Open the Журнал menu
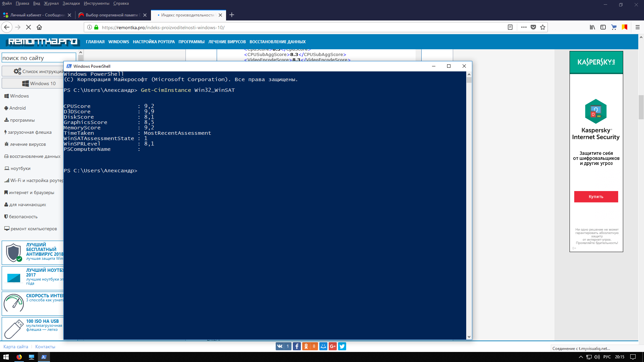This screenshot has width=644, height=362. pyautogui.click(x=51, y=3)
